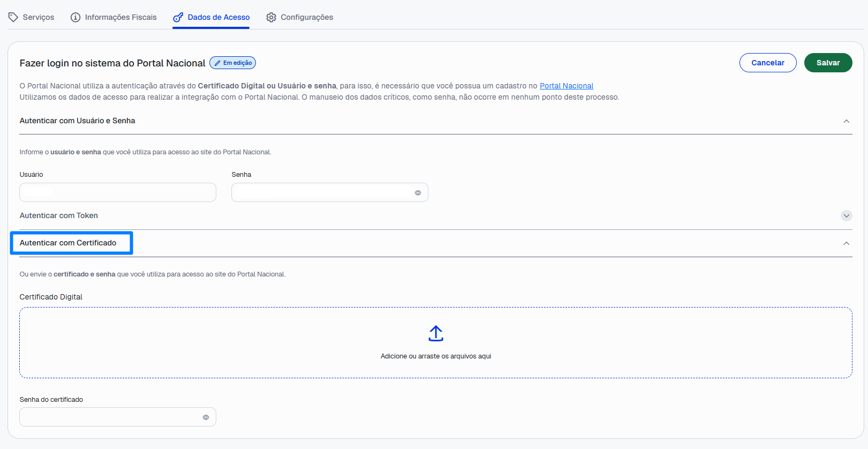The width and height of the screenshot is (868, 449).
Task: Go to the Configurações tab
Action: click(x=299, y=17)
